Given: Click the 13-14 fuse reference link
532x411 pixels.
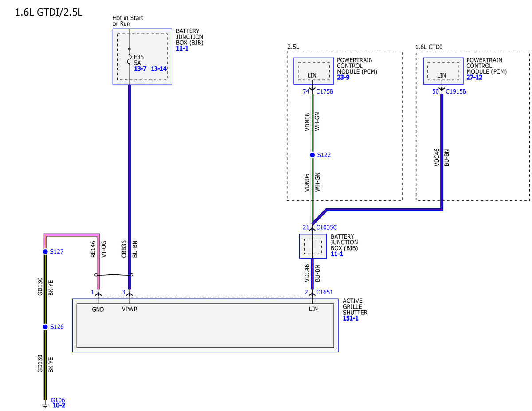Looking at the screenshot, I should click(x=159, y=69).
